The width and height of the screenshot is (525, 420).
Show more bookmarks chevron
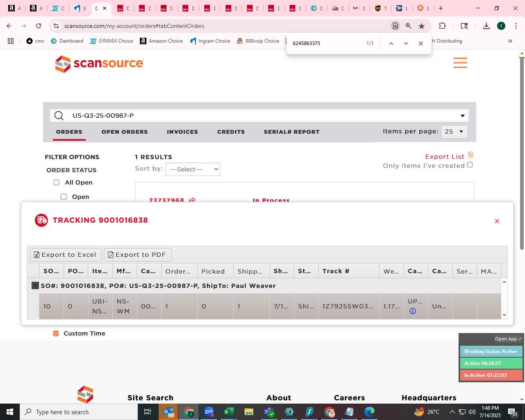[x=510, y=41]
